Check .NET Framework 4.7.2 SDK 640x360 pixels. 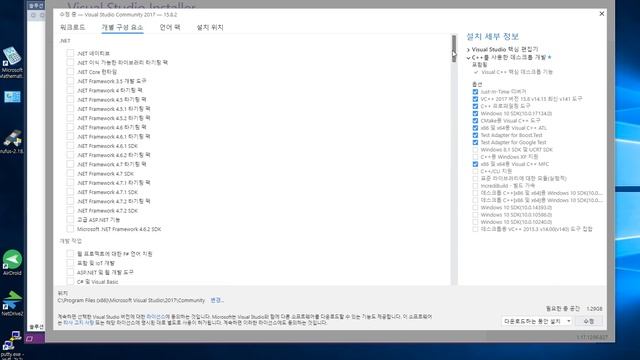[70, 211]
